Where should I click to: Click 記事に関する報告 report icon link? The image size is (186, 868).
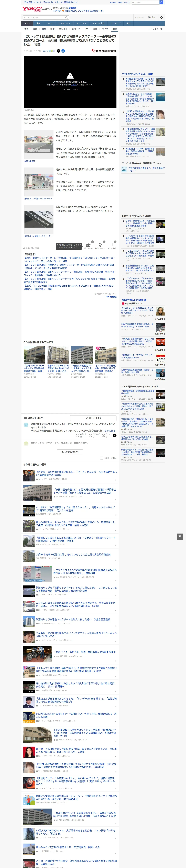point(31,248)
